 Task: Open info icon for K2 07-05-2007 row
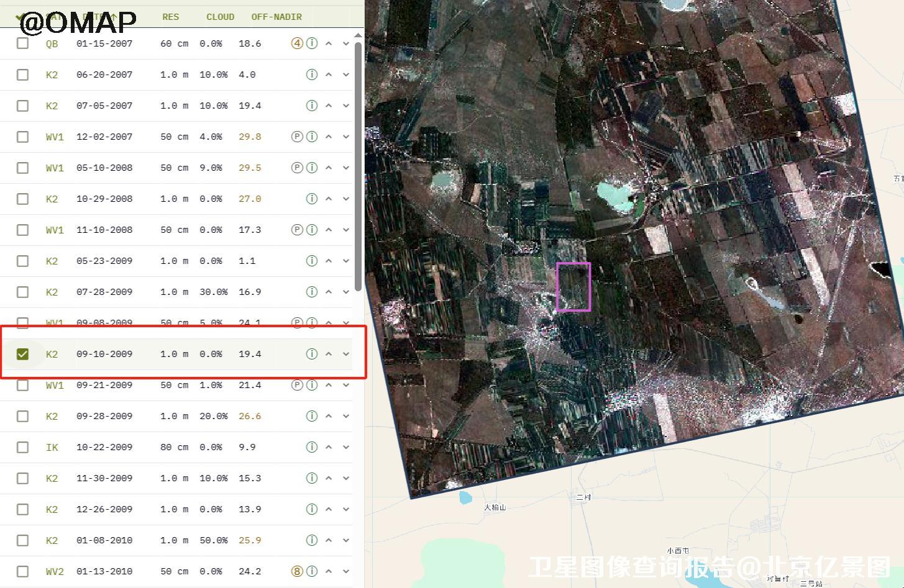click(312, 106)
